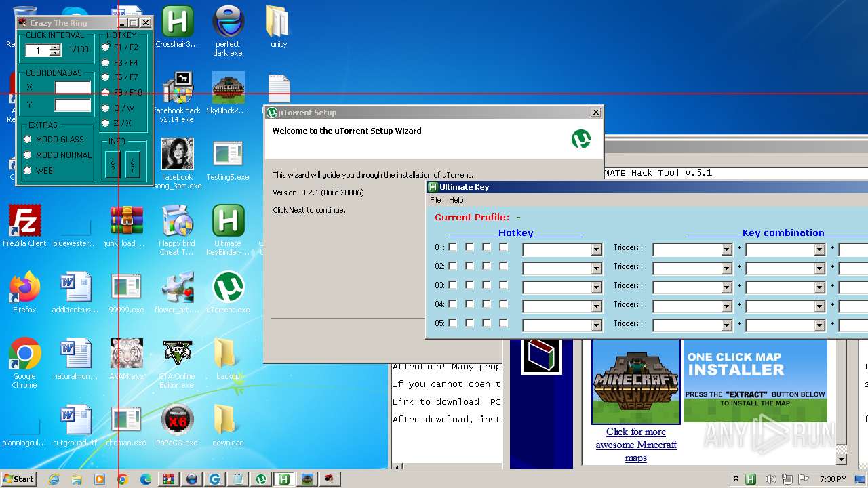Open the Ultimate KeyBinder desktop icon
This screenshot has height=488, width=868.
pyautogui.click(x=228, y=230)
